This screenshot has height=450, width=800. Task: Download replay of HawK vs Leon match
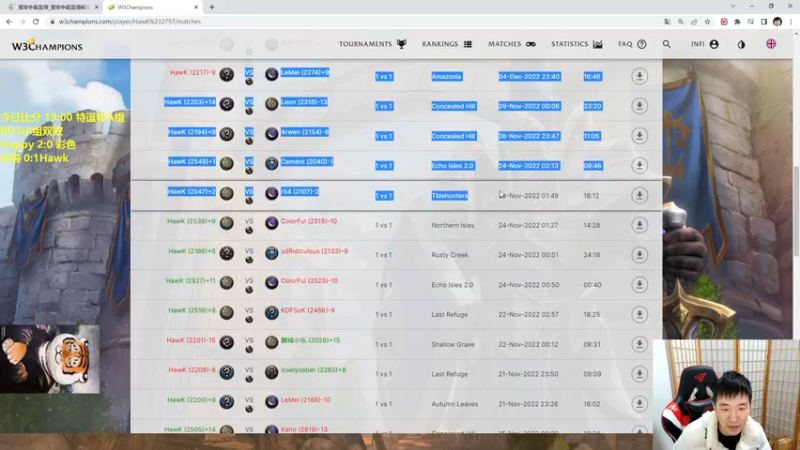[x=639, y=106]
